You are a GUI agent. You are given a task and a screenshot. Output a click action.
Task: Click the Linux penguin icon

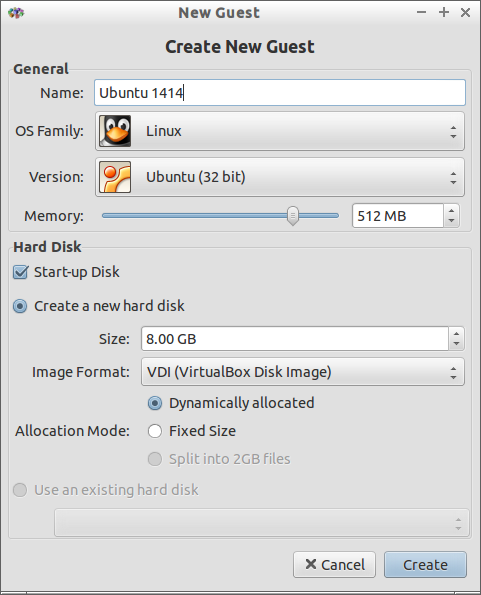coord(115,131)
